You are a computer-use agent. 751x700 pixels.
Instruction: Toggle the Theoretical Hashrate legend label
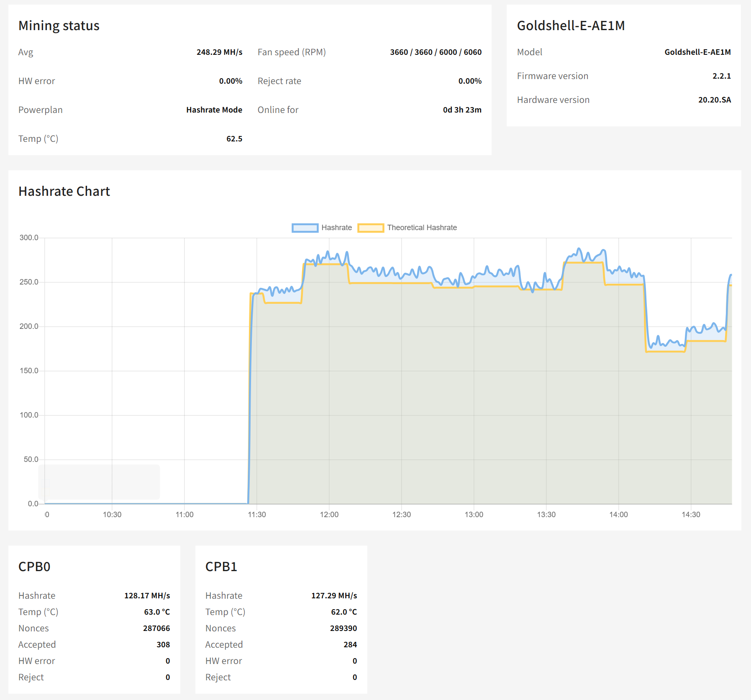[422, 228]
